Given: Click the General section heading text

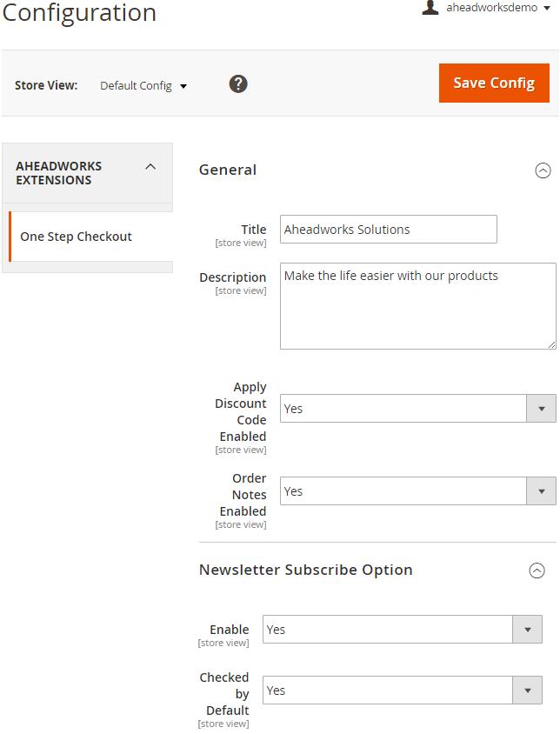Looking at the screenshot, I should [228, 170].
